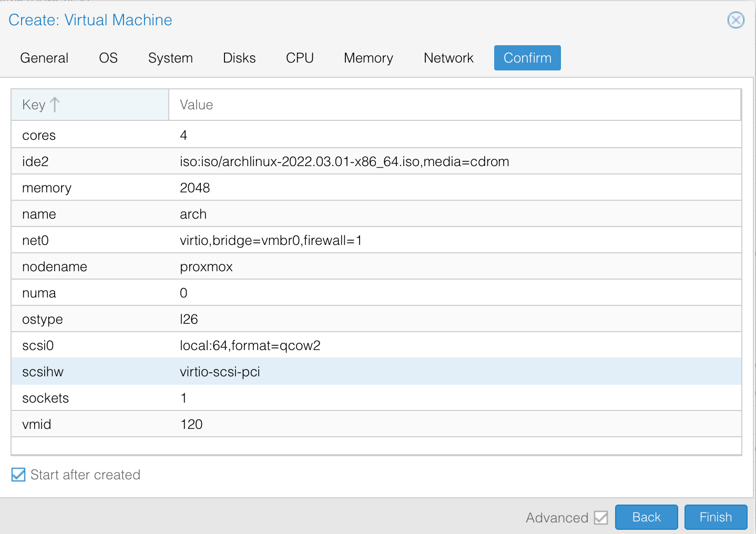The width and height of the screenshot is (756, 534).
Task: Switch to the OS tab
Action: [108, 58]
